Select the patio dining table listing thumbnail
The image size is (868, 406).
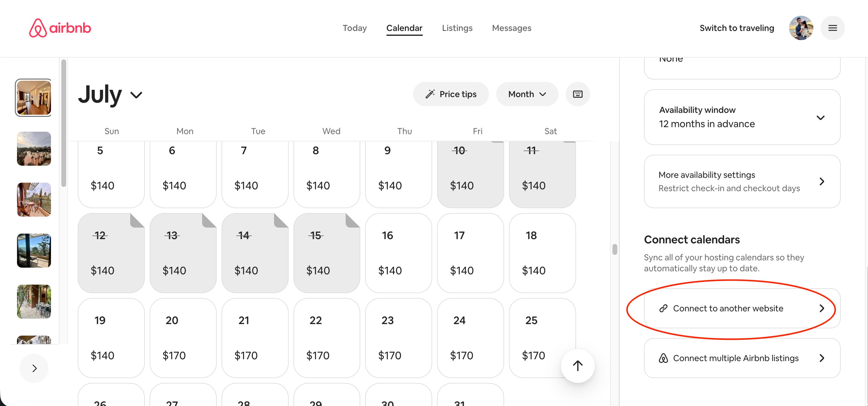click(34, 301)
